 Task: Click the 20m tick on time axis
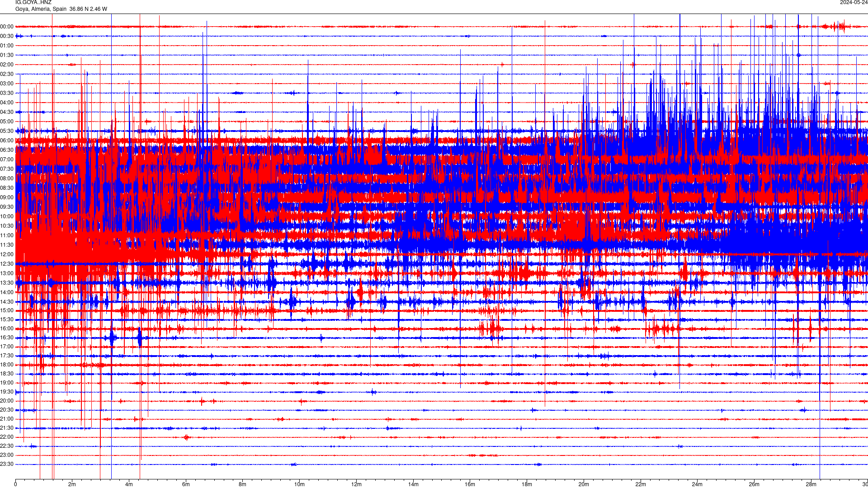pos(584,484)
